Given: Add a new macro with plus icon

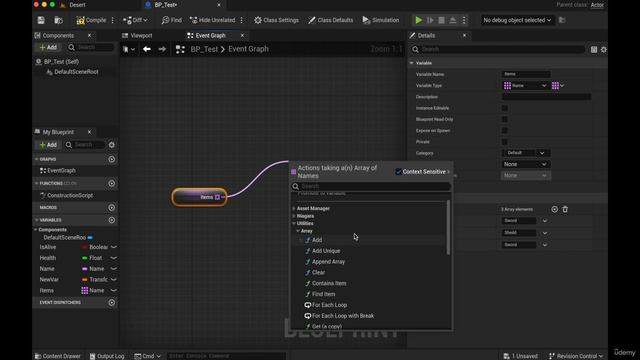Looking at the screenshot, I should 111,208.
